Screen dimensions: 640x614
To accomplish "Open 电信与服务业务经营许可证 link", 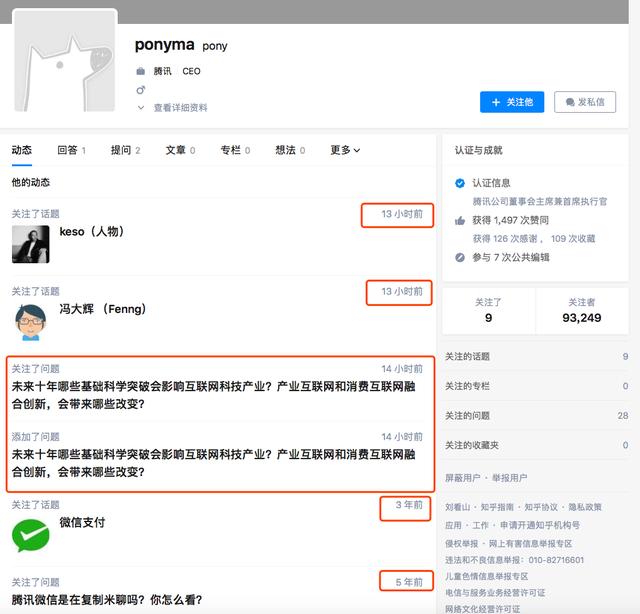I will coord(495,592).
